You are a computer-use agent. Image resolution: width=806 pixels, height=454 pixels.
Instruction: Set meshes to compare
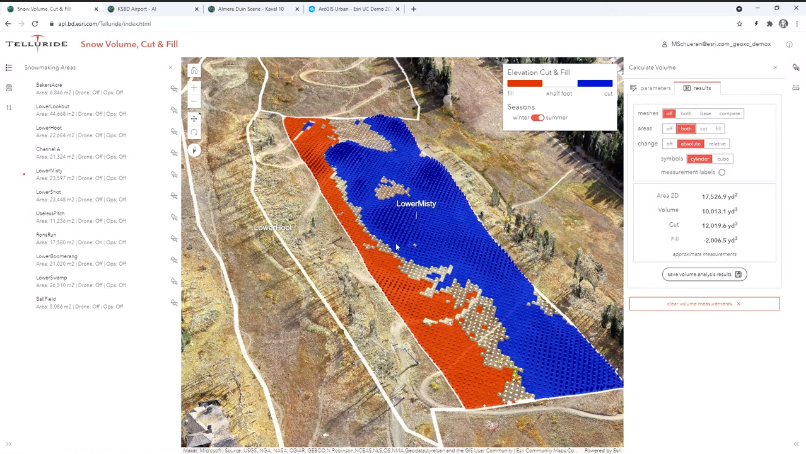729,113
